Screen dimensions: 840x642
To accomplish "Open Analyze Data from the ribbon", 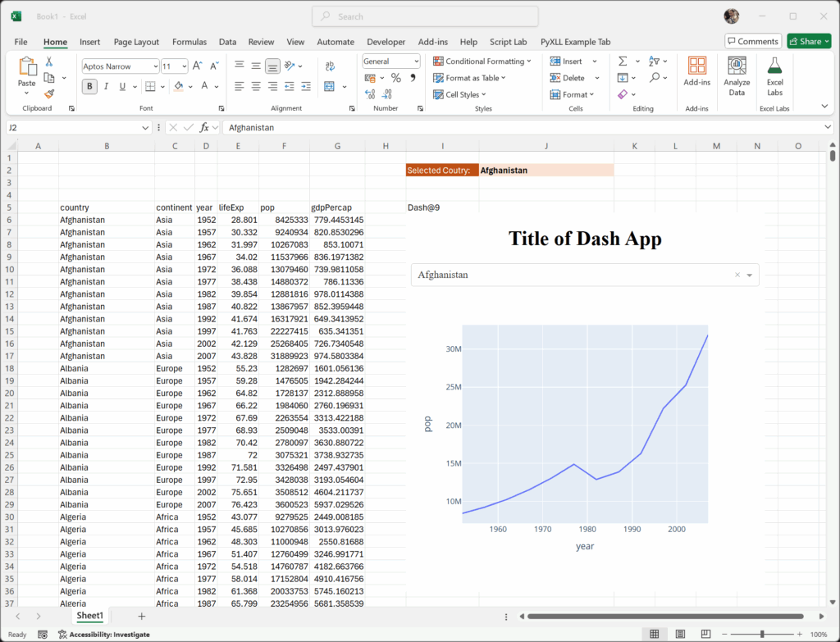I will coord(737,77).
